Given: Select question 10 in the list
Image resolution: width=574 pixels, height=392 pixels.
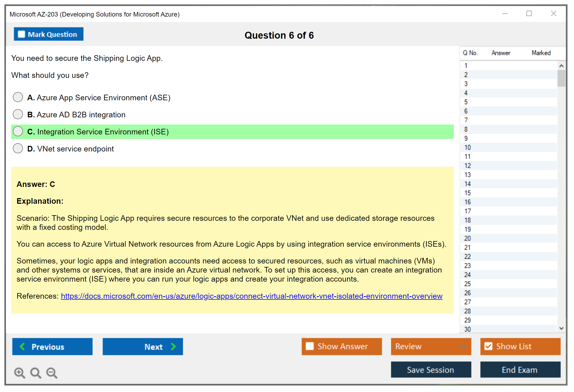Looking at the screenshot, I should coord(467,147).
